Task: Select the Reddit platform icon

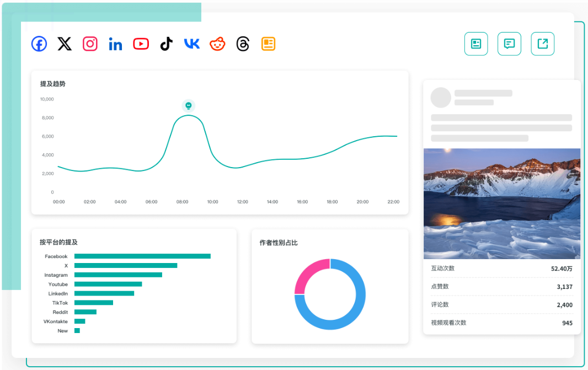Action: 217,44
